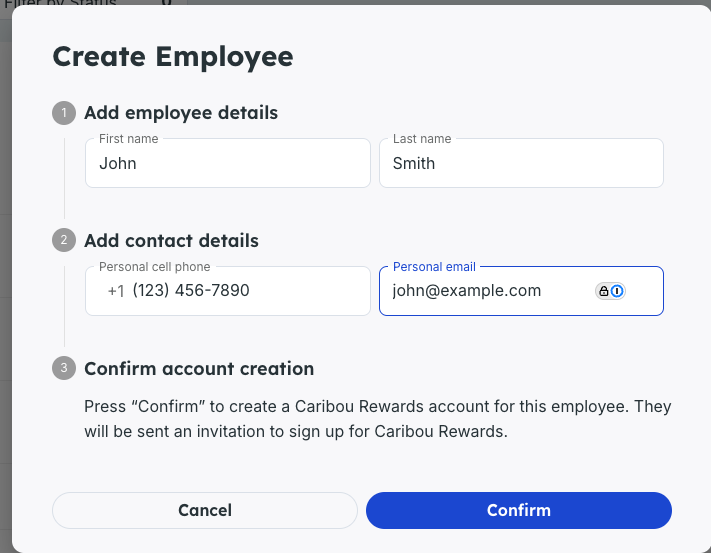Viewport: 711px width, 553px height.
Task: Click the step 2 circle icon
Action: (x=64, y=240)
